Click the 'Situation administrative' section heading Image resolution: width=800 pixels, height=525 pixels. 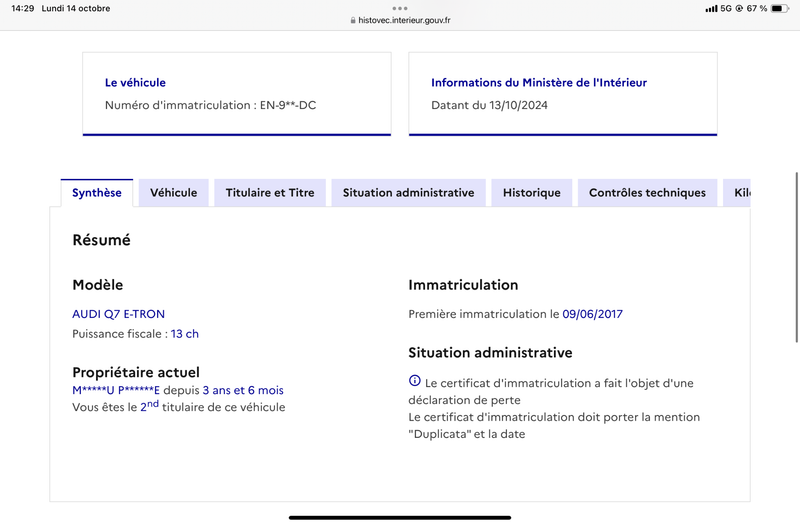490,353
